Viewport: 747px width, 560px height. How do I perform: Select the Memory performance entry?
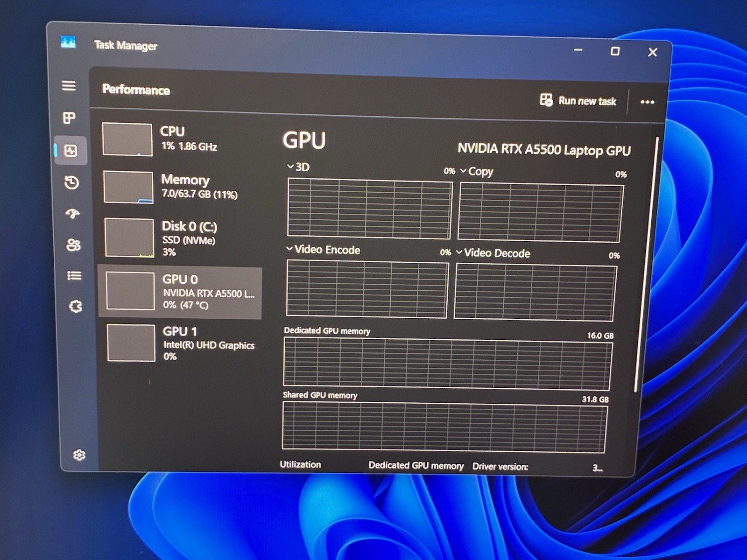coord(181,187)
